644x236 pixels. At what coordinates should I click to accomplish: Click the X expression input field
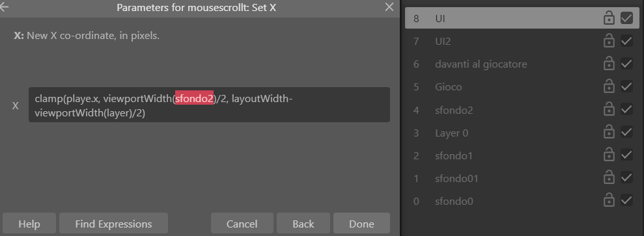coord(209,105)
